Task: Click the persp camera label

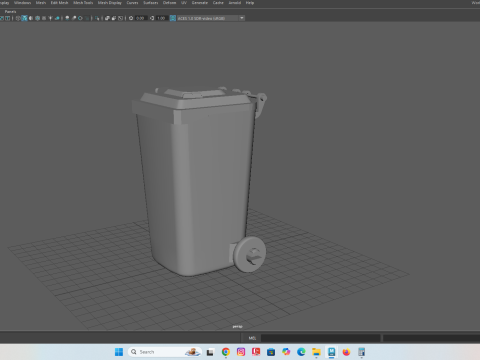Action: click(x=237, y=326)
